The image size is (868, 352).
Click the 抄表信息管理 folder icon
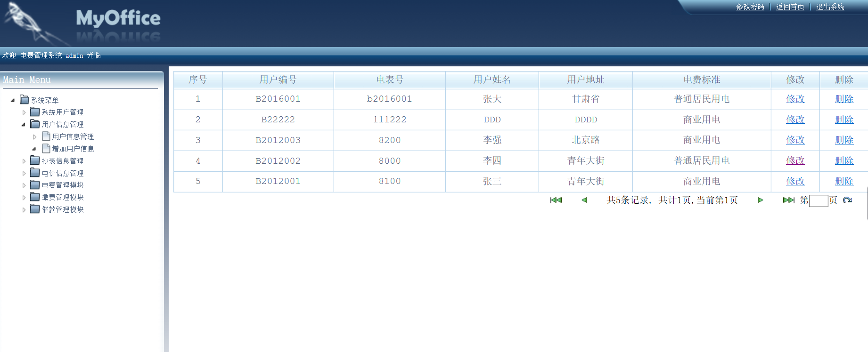[35, 160]
